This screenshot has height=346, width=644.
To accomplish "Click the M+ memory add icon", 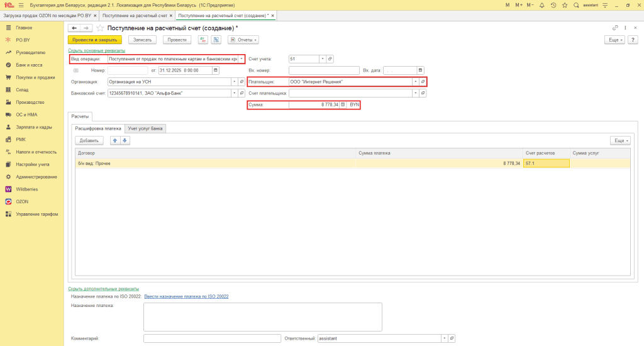I will click(x=519, y=5).
